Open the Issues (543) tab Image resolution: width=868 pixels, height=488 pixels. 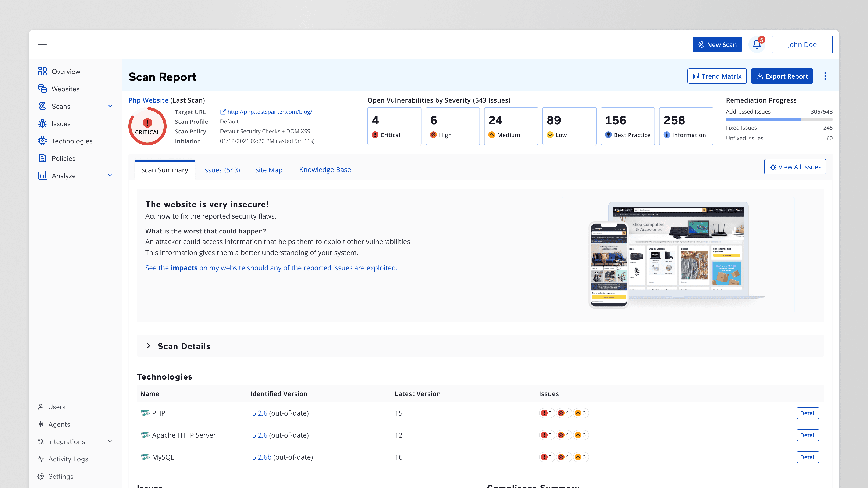pos(221,170)
